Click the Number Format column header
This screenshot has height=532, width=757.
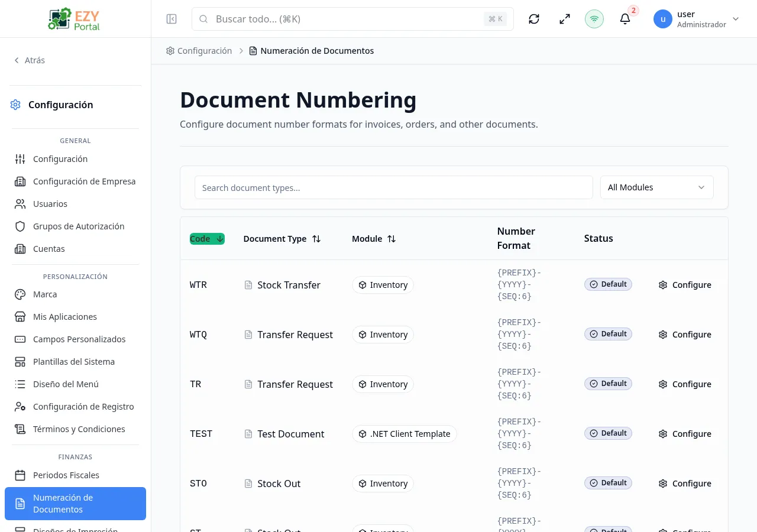(x=516, y=238)
